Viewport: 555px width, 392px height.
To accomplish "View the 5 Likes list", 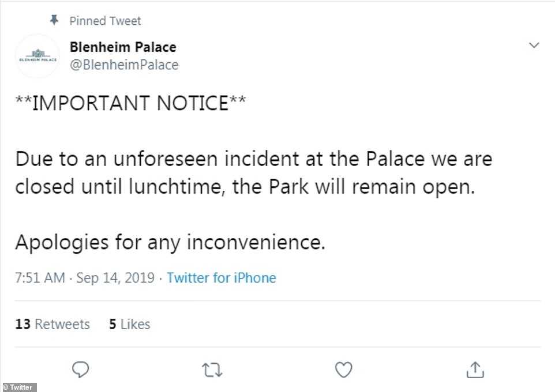I will point(130,324).
